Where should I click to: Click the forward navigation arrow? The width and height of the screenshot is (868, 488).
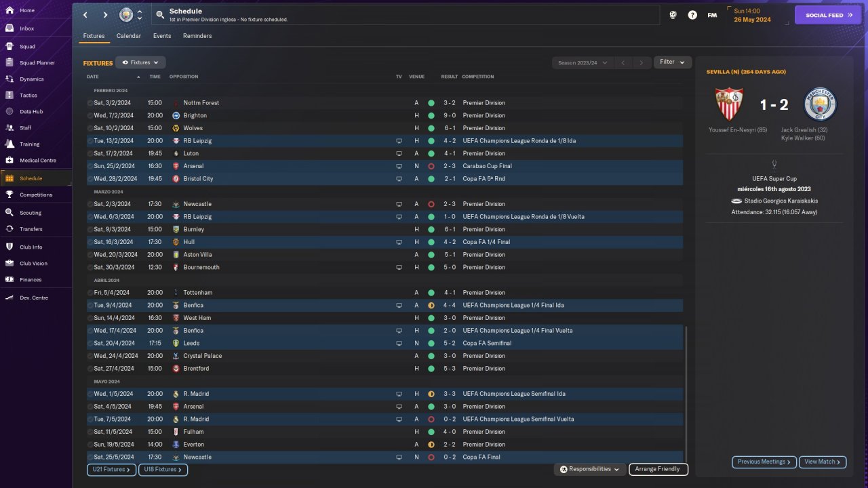pos(105,15)
